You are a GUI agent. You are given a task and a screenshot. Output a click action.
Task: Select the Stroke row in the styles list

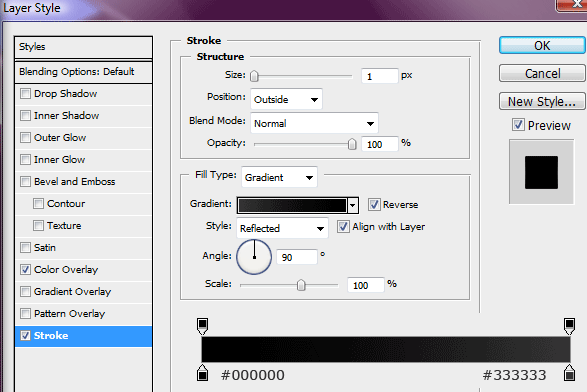(83, 336)
